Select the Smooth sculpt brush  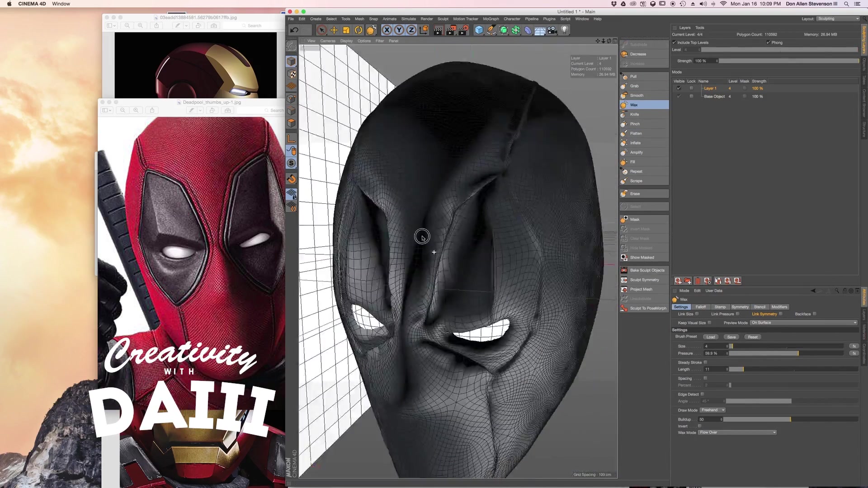(637, 95)
